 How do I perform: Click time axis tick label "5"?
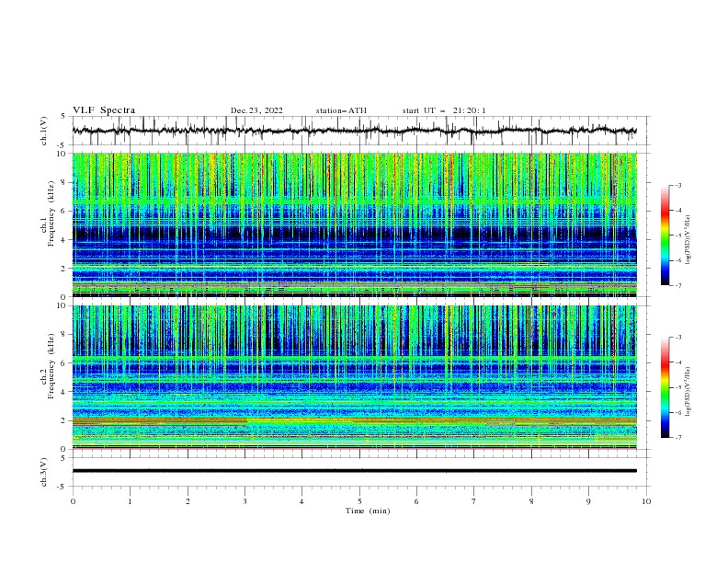(x=359, y=501)
